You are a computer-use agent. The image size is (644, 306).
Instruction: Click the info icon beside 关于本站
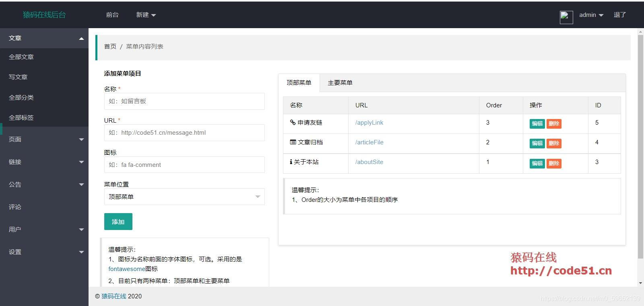pyautogui.click(x=291, y=162)
